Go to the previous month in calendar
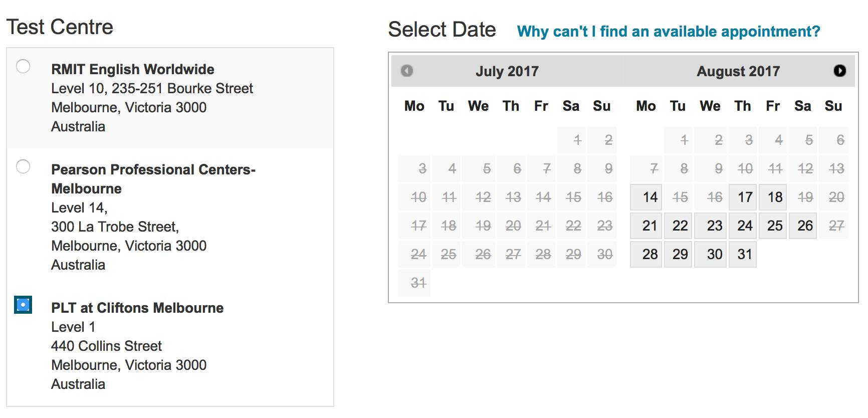The width and height of the screenshot is (868, 418). (x=407, y=71)
